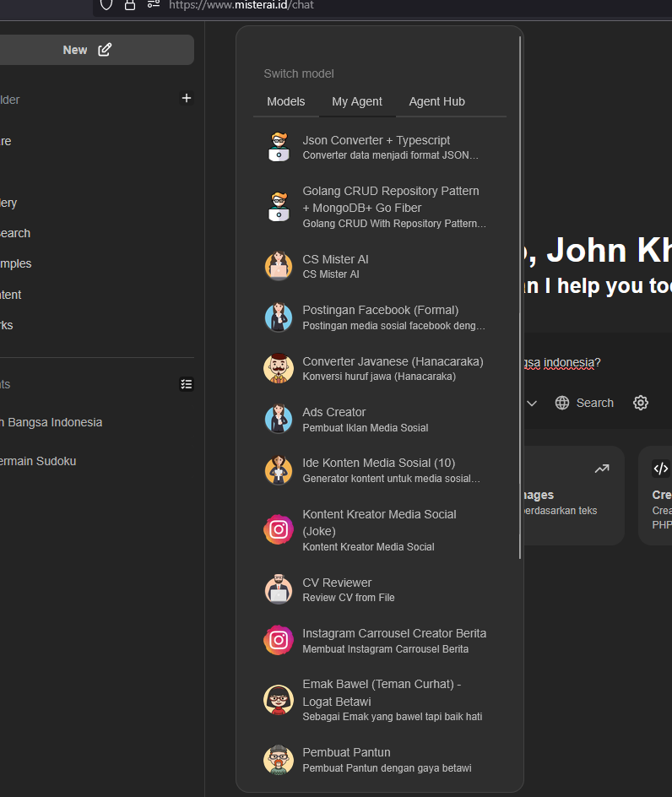The image size is (672, 797).
Task: Open the settings gear icon near Search
Action: 641,403
